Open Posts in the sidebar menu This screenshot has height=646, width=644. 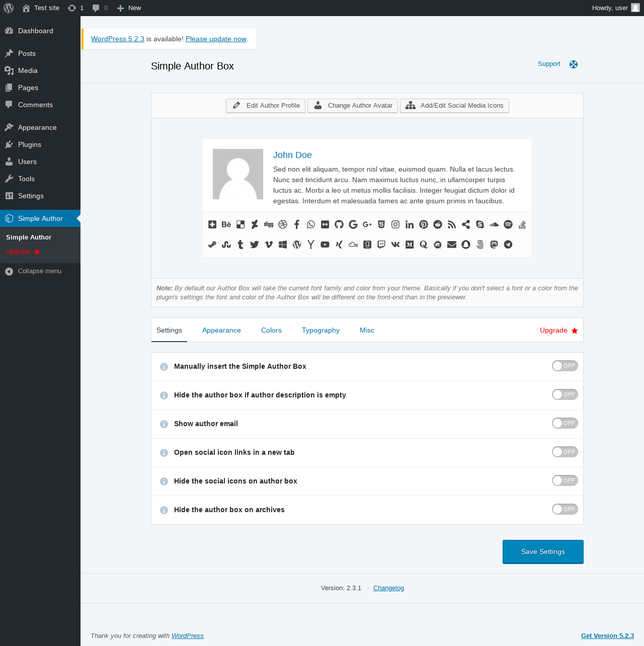click(x=40, y=53)
